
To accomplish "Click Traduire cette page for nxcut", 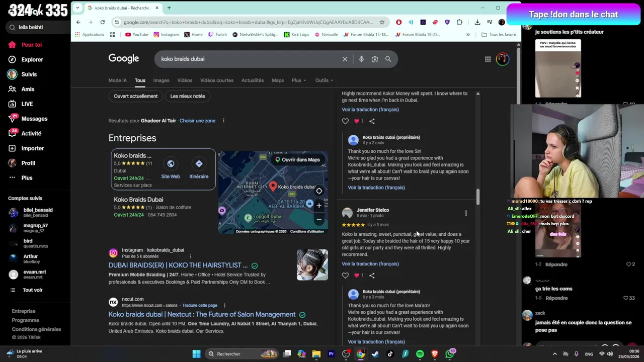I will coord(200,305).
